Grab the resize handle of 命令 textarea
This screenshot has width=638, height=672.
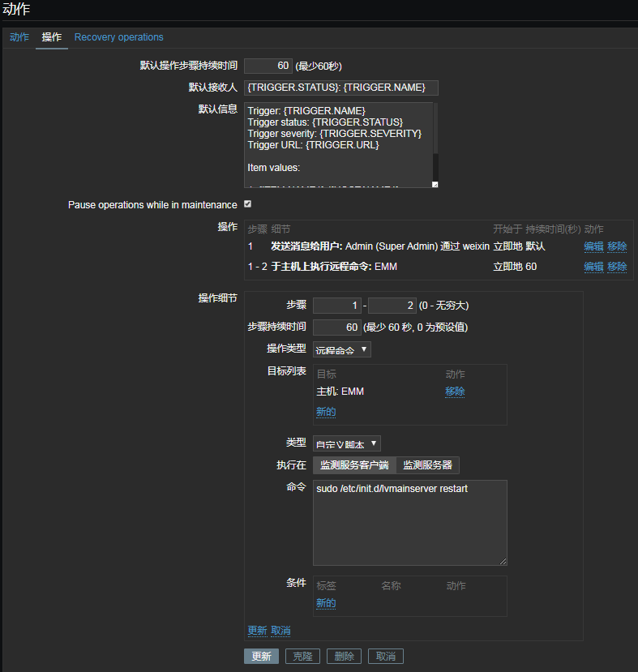click(x=503, y=562)
